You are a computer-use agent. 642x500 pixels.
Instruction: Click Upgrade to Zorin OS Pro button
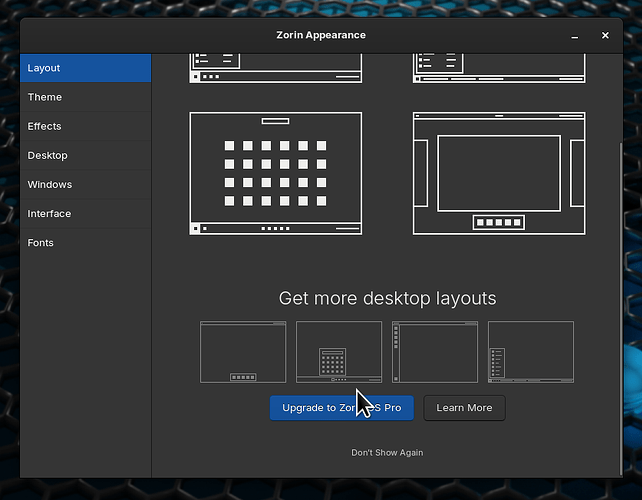(x=341, y=408)
